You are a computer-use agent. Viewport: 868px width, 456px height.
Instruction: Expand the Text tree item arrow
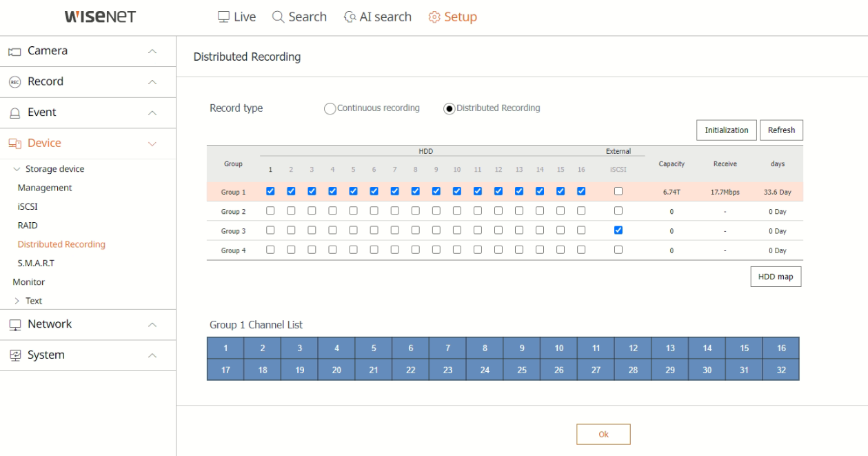17,301
